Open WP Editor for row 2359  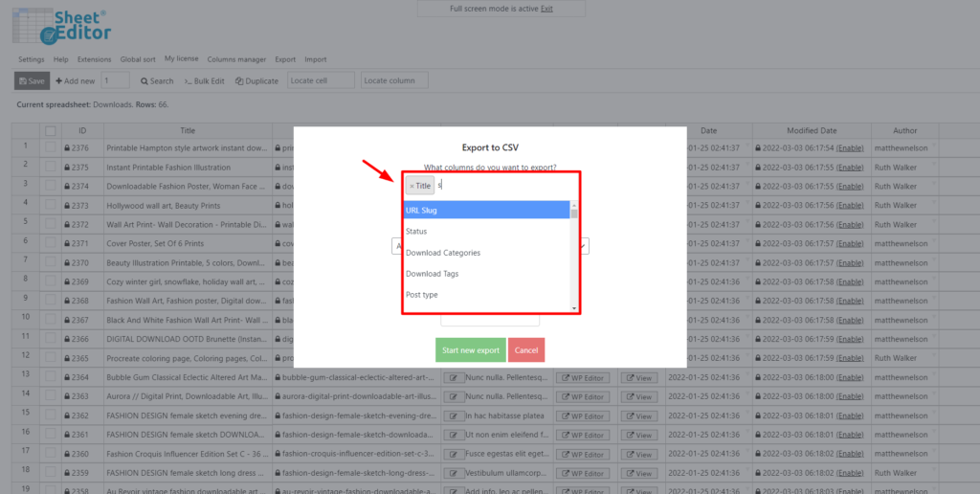[583, 473]
